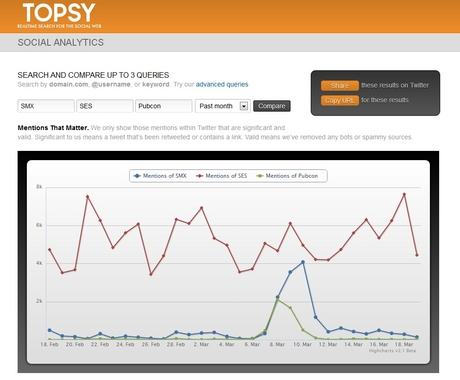Click the SOCIAL ANALYTICS heading
The width and height of the screenshot is (460, 380).
61,42
